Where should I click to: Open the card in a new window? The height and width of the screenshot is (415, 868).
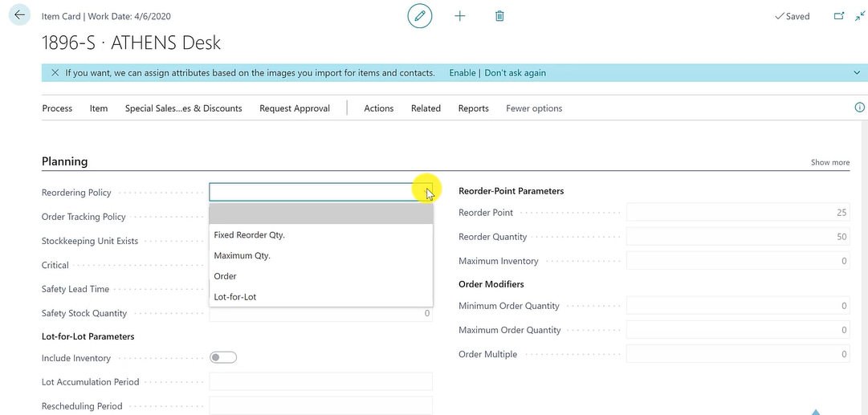coord(839,16)
